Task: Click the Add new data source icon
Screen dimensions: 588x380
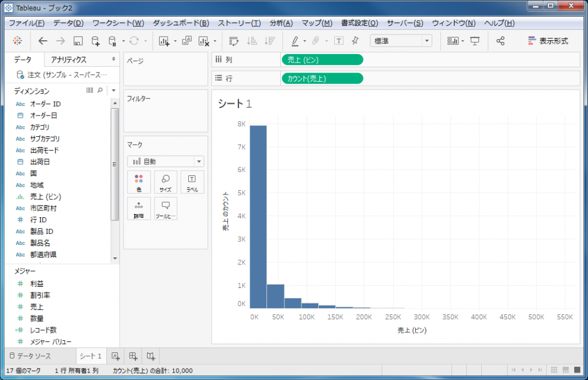Action: (96, 41)
